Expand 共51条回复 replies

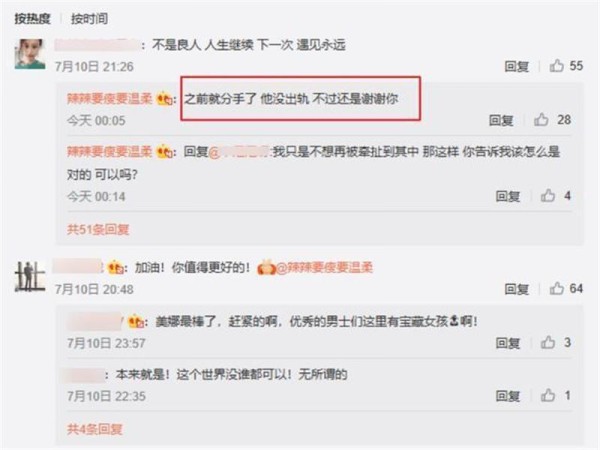(x=98, y=229)
